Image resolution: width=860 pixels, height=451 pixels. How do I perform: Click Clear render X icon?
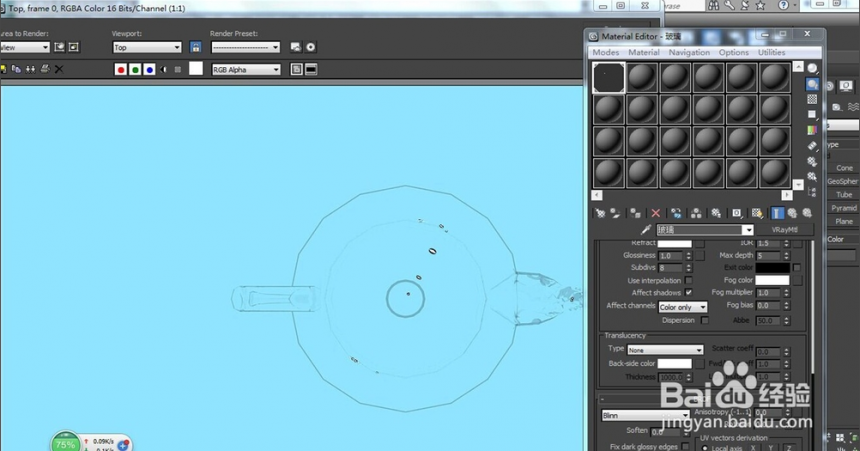(x=59, y=69)
